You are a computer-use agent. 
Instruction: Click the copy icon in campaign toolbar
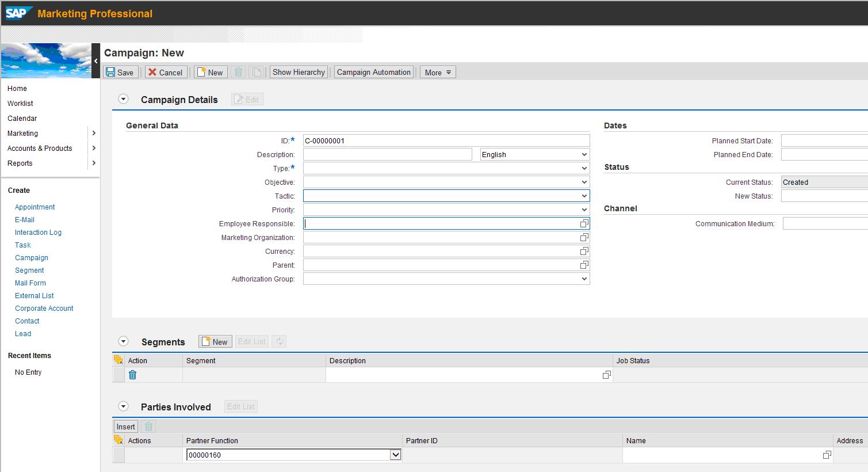tap(257, 72)
